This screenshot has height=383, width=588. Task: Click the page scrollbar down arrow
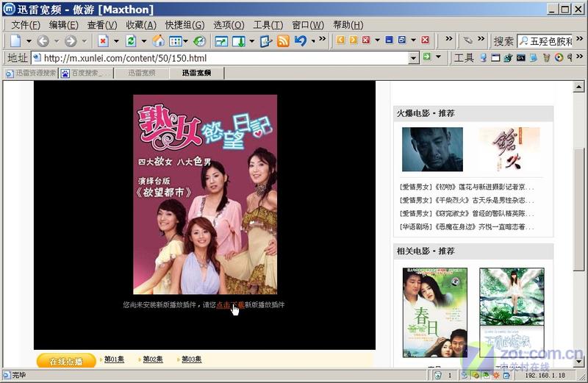[x=578, y=362]
